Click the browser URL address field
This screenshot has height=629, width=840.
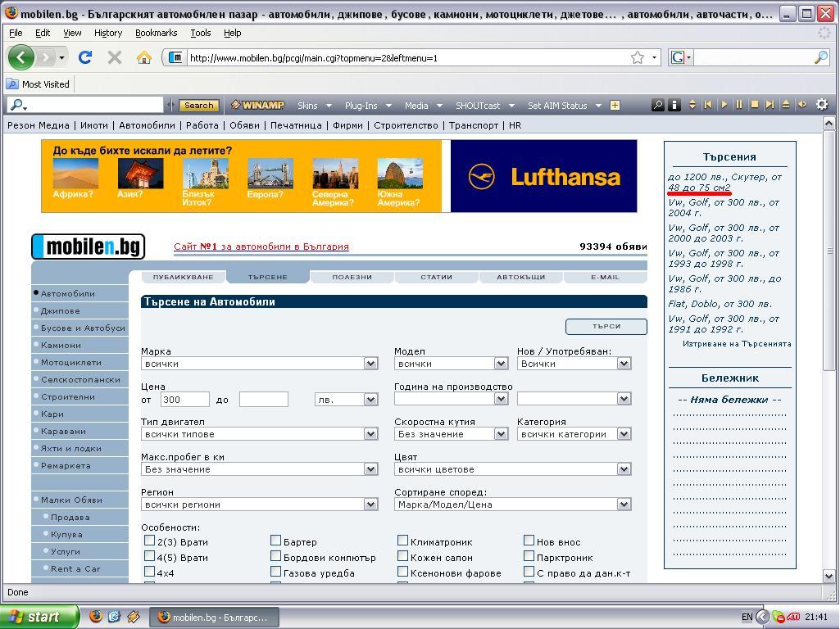(x=407, y=58)
